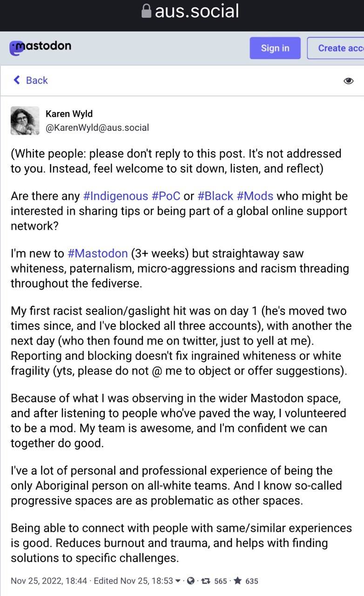This screenshot has height=596, width=364.
Task: Expand the edit history dropdown arrow
Action: (x=177, y=581)
